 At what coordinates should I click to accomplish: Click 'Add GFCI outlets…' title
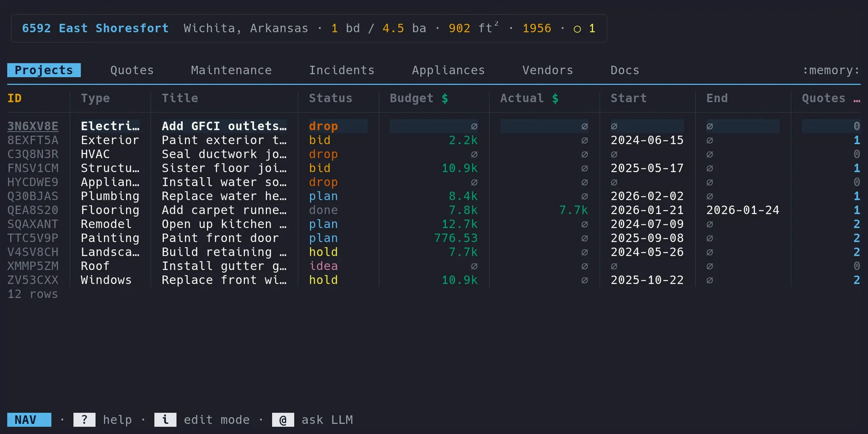224,126
